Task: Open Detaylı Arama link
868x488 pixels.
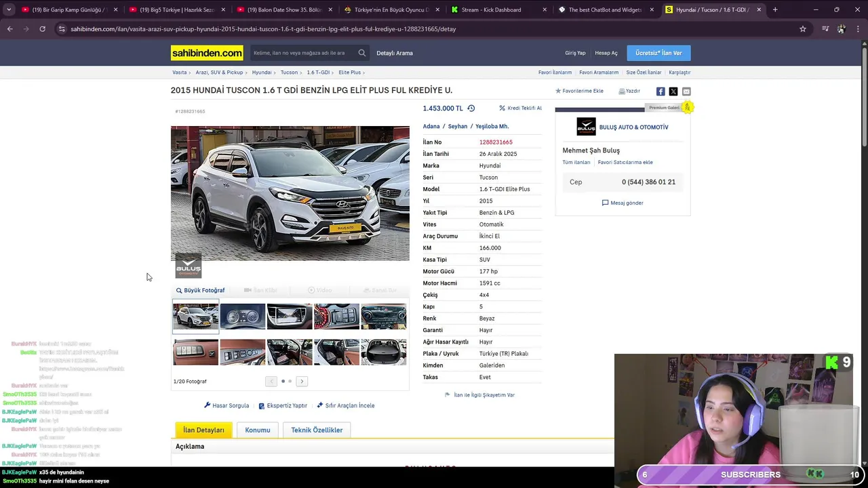Action: click(x=395, y=53)
